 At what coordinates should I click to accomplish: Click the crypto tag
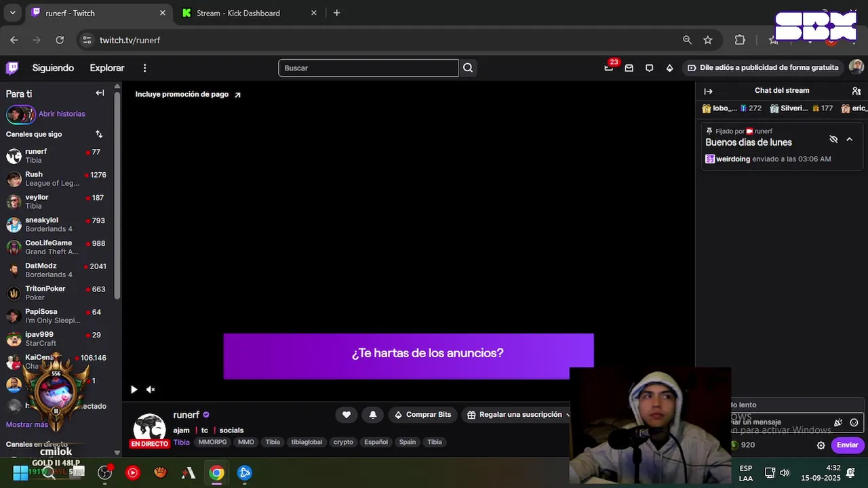[343, 442]
